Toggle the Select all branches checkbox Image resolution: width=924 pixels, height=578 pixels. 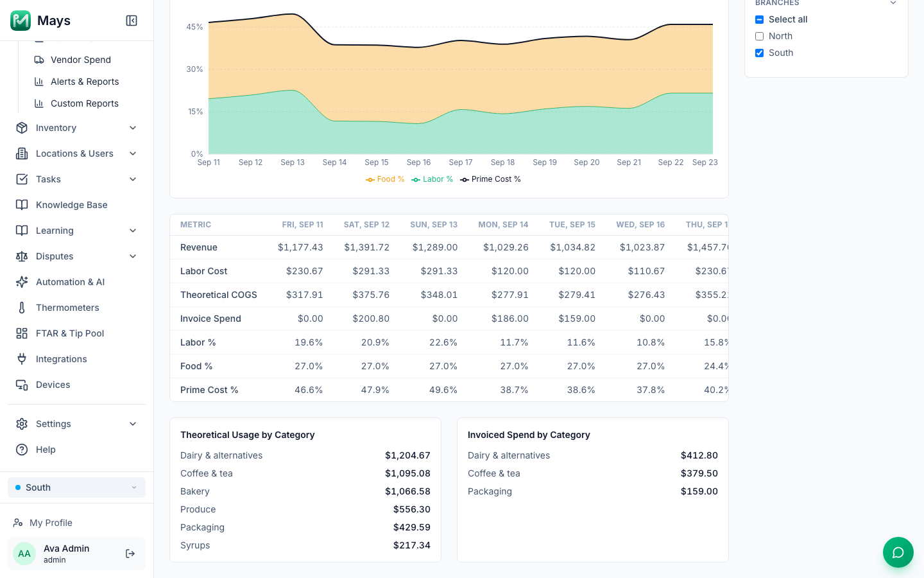[760, 19]
